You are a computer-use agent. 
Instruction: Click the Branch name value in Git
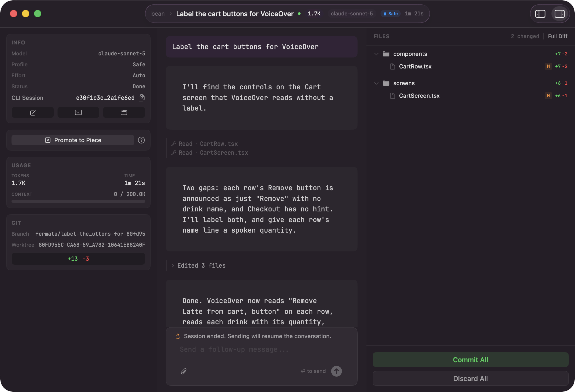pos(90,234)
